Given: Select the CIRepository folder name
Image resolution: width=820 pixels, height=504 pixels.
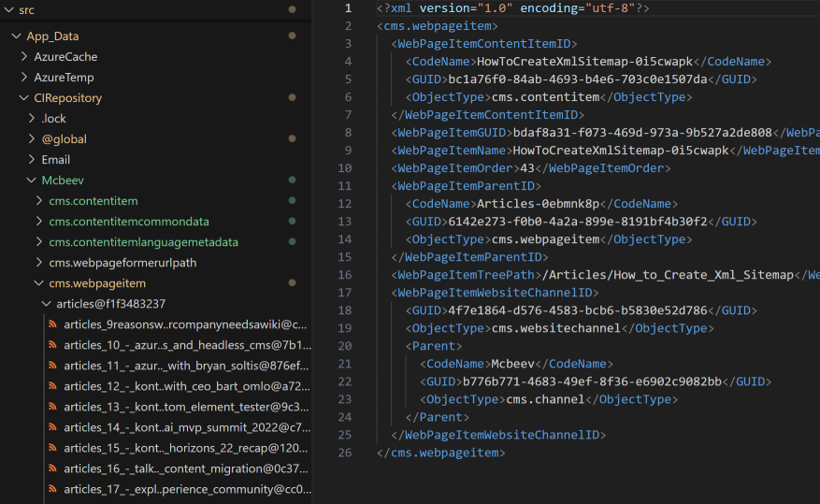Looking at the screenshot, I should pyautogui.click(x=68, y=98).
